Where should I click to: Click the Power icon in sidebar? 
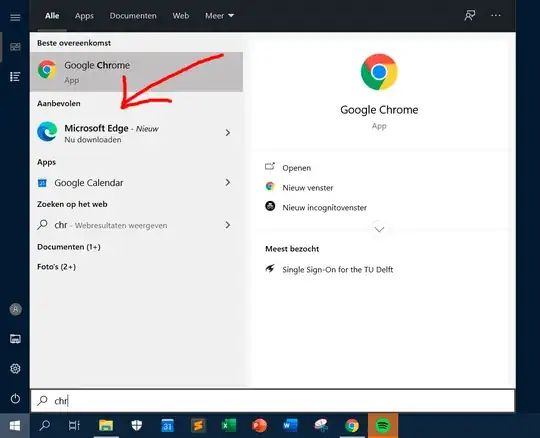(x=15, y=398)
